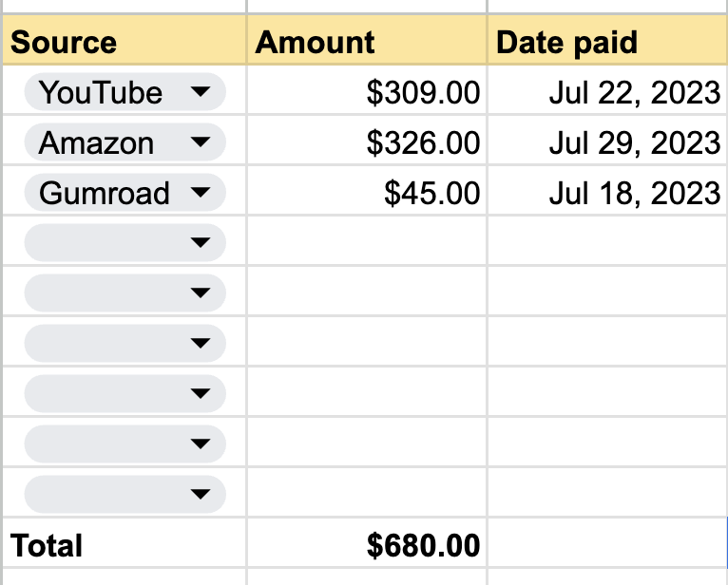This screenshot has height=585, width=728.
Task: Click the empty Amount cell below $45.00
Action: click(367, 243)
